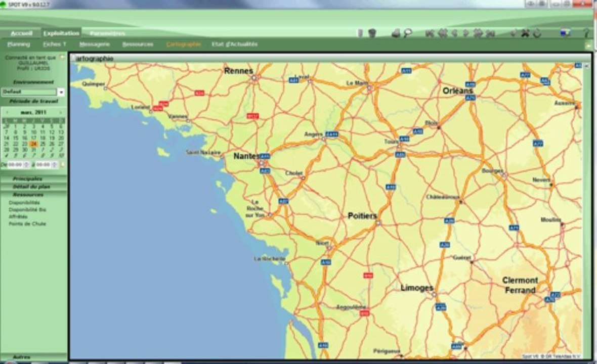Expand the Principales section

click(33, 179)
